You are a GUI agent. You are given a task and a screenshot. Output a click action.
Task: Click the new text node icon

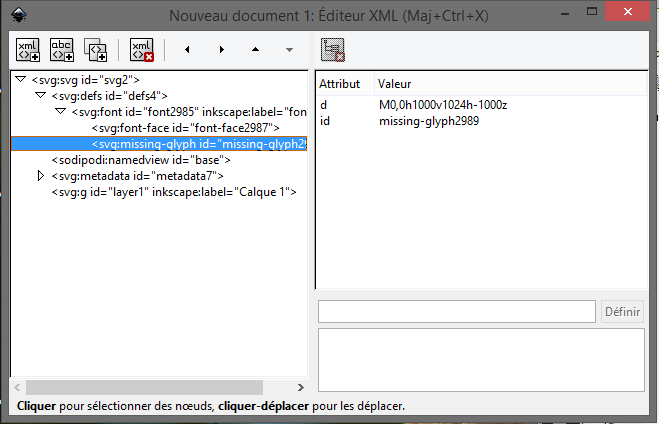coord(62,49)
